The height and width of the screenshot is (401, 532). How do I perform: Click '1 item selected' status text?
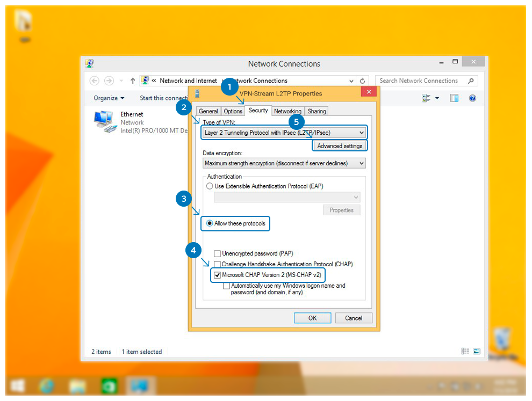coord(142,352)
